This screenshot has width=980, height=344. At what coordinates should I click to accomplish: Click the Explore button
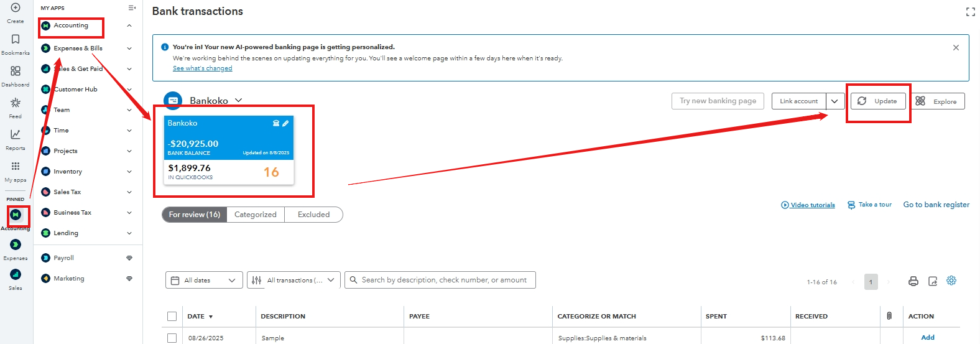click(x=938, y=101)
